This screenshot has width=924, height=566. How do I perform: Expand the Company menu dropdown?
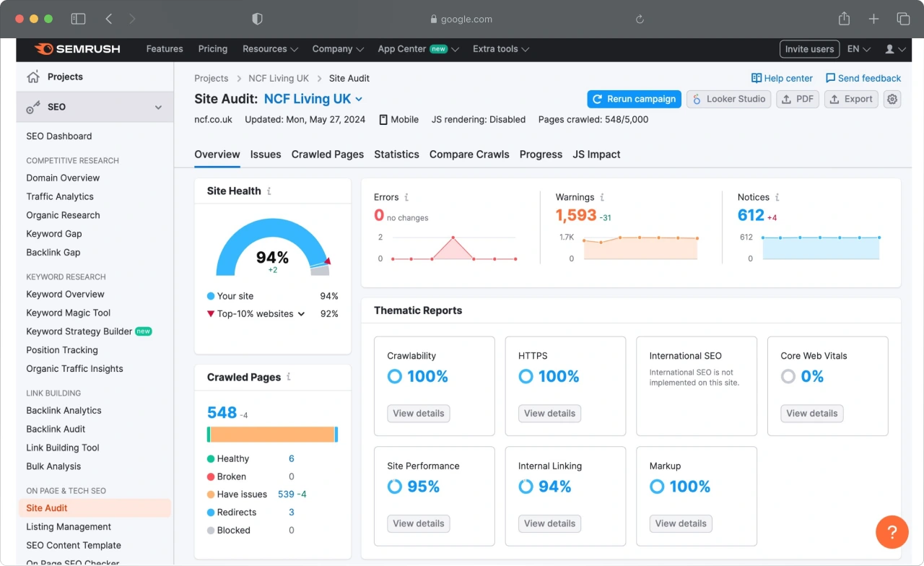337,49
